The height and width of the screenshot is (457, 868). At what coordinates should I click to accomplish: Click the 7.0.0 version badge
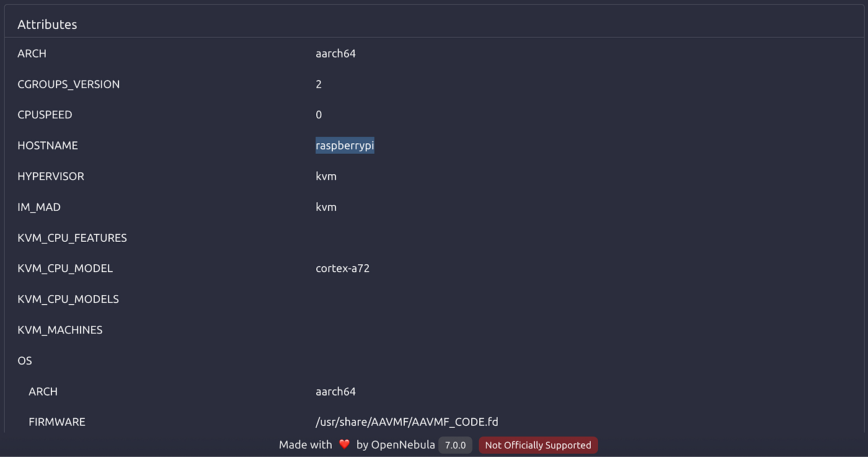455,445
